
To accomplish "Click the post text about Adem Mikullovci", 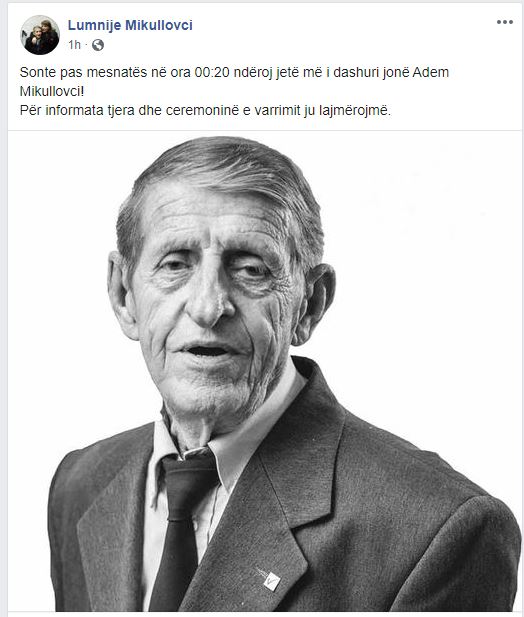I will [x=234, y=91].
